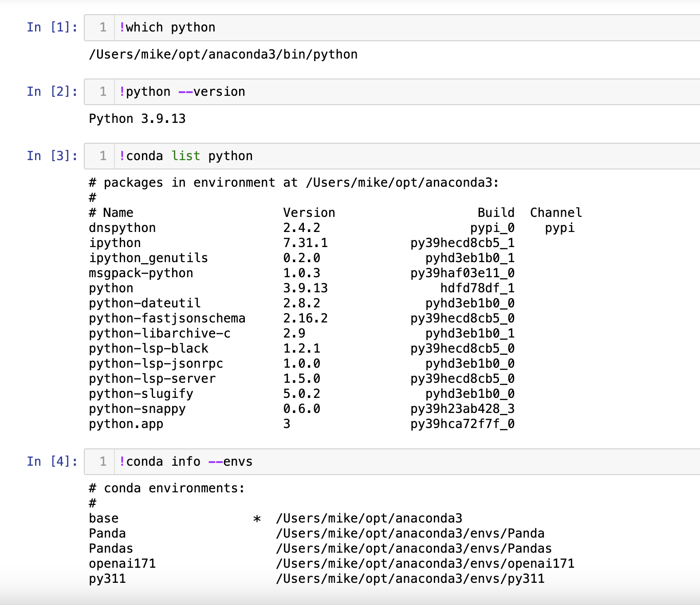This screenshot has height=605, width=700.
Task: Select the 'In [2]:' prompt label
Action: point(52,92)
